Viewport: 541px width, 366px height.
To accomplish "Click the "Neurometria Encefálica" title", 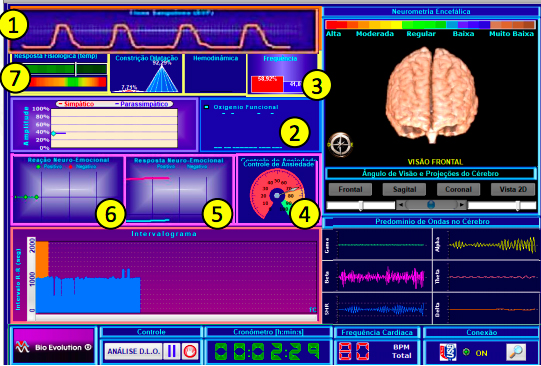I will (431, 12).
